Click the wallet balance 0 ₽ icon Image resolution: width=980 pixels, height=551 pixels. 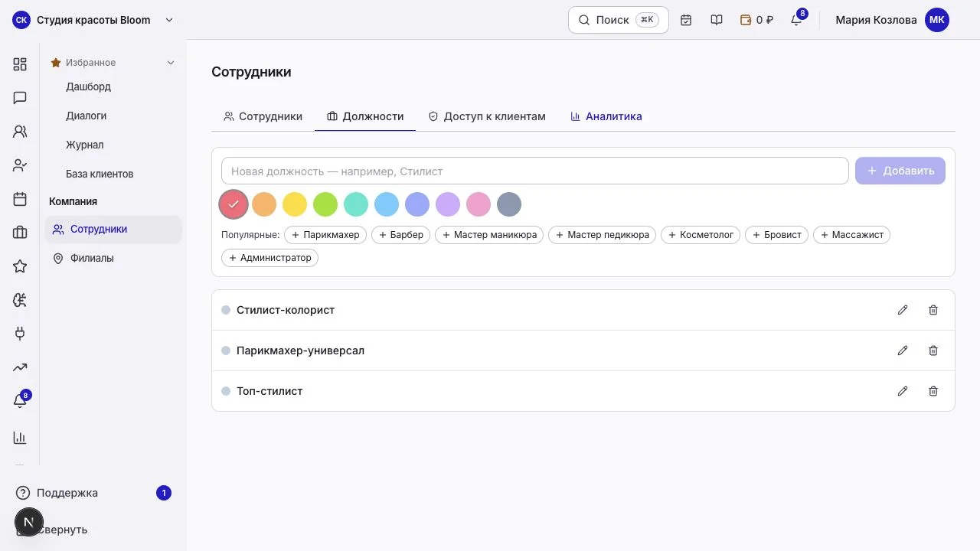click(756, 20)
